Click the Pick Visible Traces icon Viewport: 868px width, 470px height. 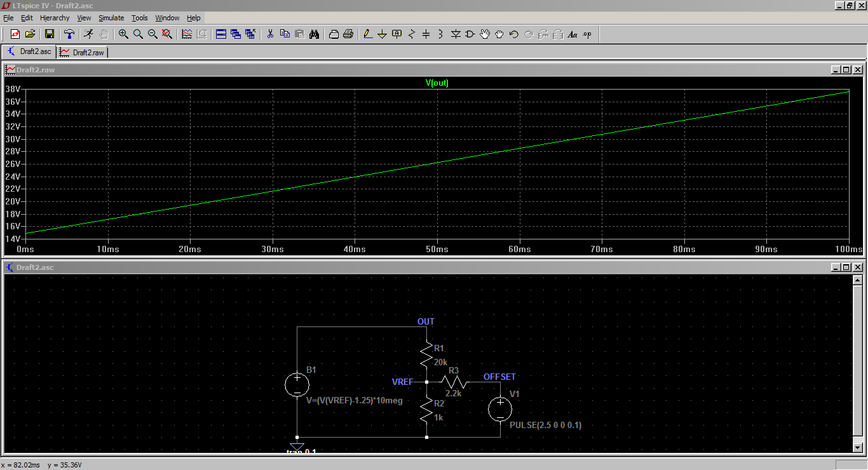click(187, 34)
